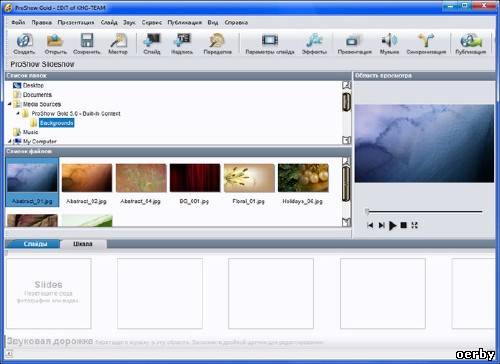The image size is (500, 364).
Task: Open the Файл menu
Action: pos(18,22)
